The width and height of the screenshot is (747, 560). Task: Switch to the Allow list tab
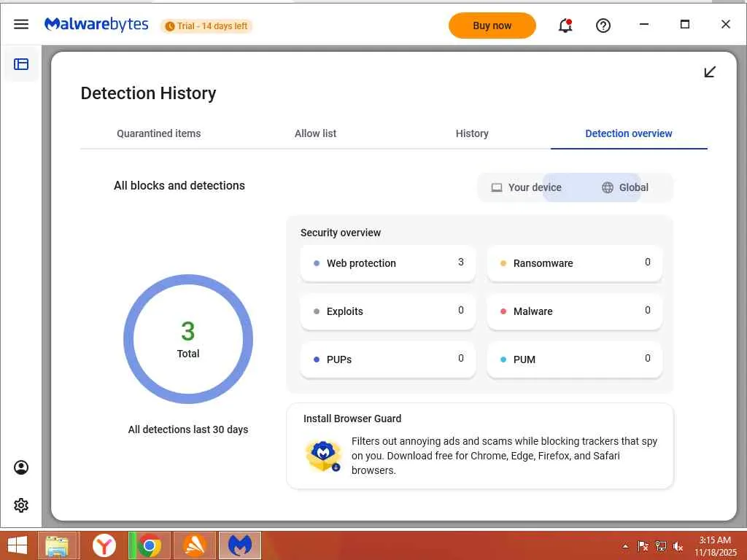click(315, 133)
